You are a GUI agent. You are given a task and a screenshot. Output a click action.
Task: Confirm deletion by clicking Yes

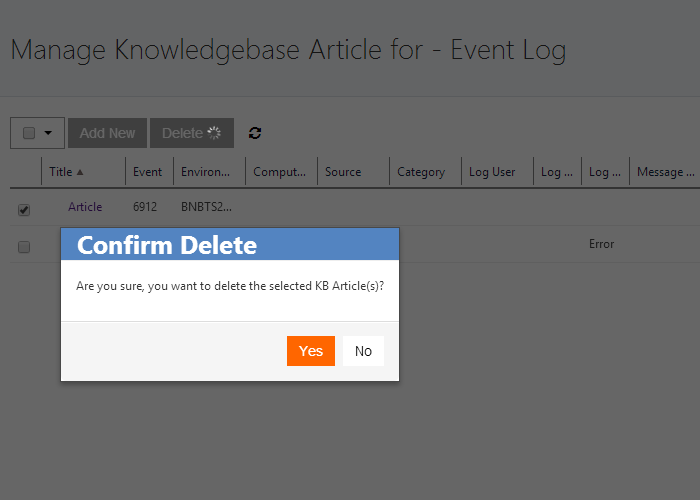tap(311, 351)
